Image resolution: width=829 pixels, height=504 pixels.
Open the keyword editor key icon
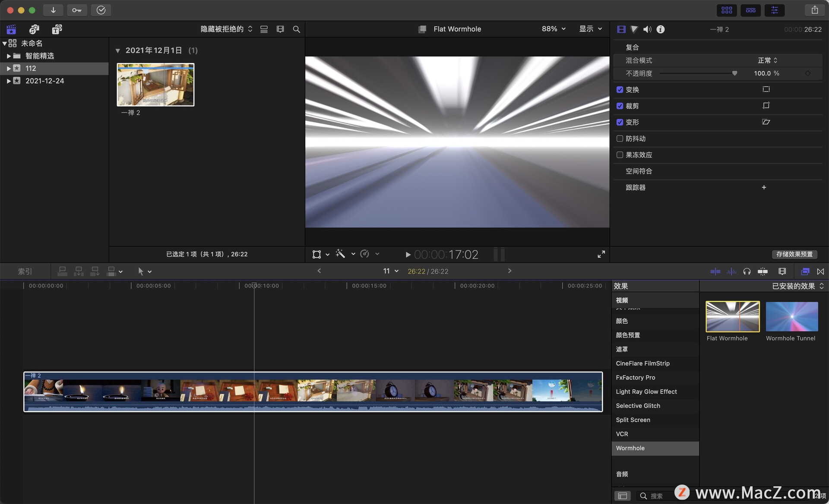pyautogui.click(x=77, y=10)
